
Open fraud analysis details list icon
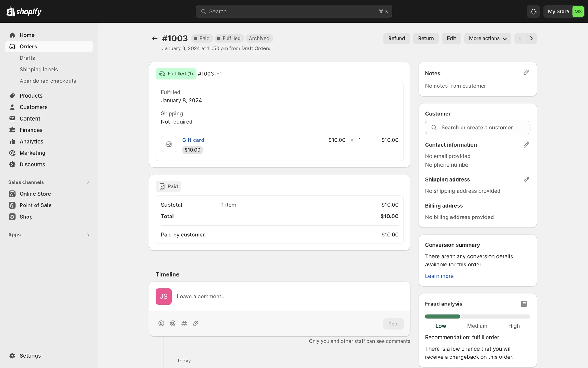coord(524,304)
